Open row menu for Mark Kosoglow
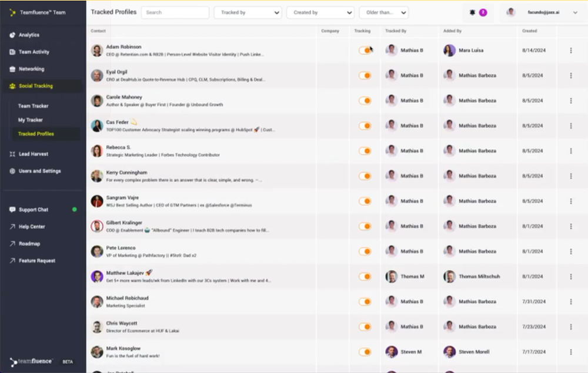This screenshot has height=373, width=588. (x=571, y=352)
